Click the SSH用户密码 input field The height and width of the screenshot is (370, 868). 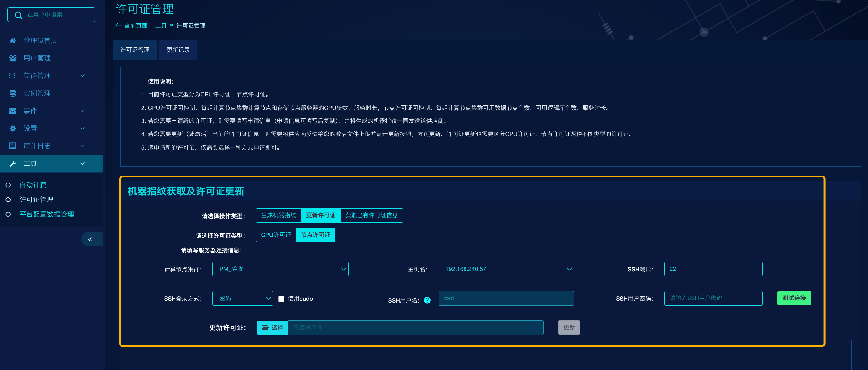click(713, 298)
